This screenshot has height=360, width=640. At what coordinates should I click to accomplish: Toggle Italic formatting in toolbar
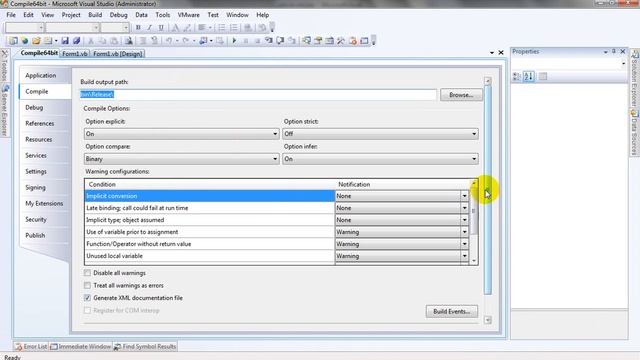pyautogui.click(x=149, y=28)
